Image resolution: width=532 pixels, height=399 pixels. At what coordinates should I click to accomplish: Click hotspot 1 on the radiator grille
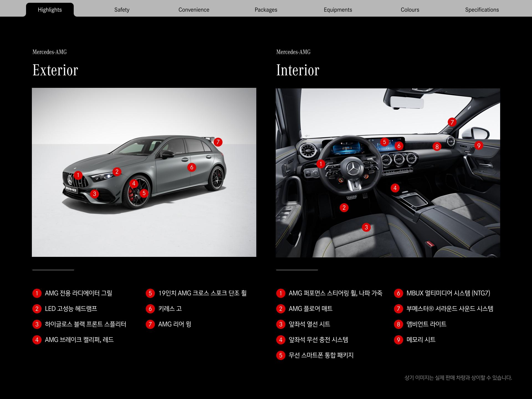pyautogui.click(x=78, y=175)
